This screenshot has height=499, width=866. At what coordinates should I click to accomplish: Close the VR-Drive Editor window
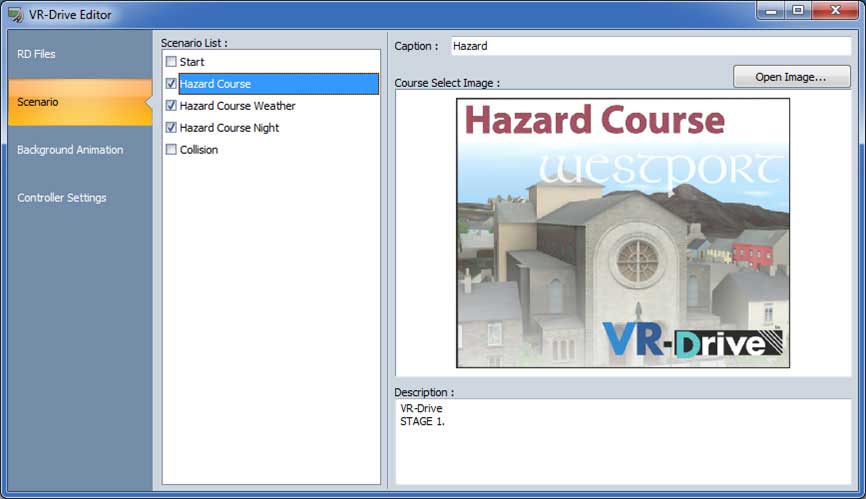click(835, 10)
